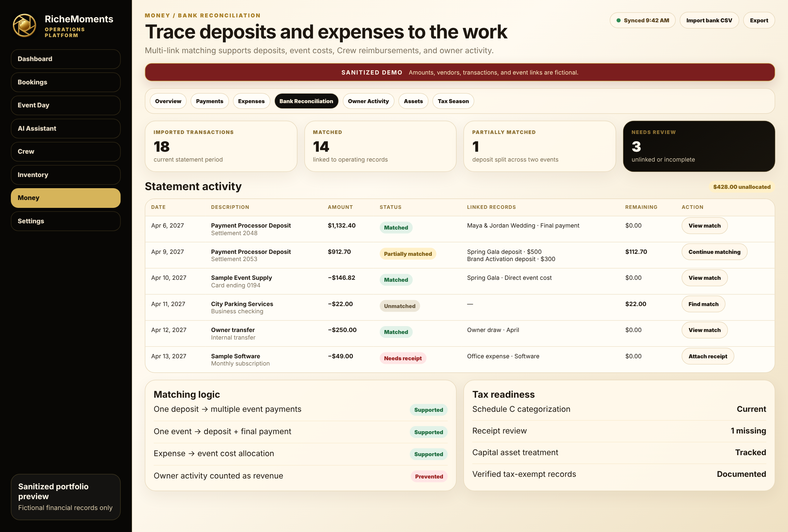Click the Sanitized portfolio preview card
Viewport: 788px width, 532px height.
click(x=65, y=497)
